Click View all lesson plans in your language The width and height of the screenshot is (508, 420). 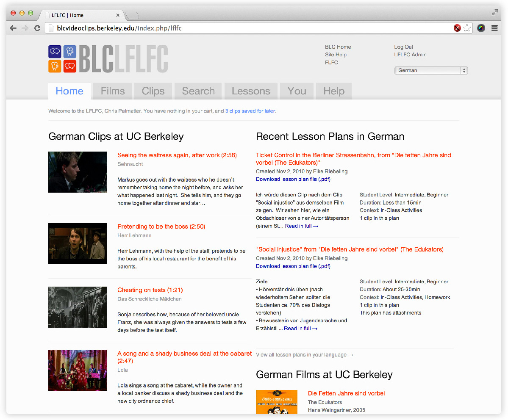[305, 355]
